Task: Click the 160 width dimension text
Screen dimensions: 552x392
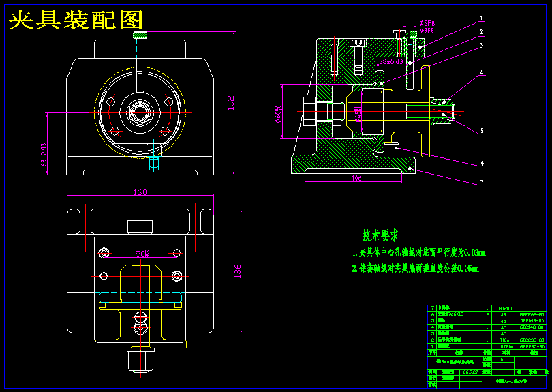Action: point(140,192)
